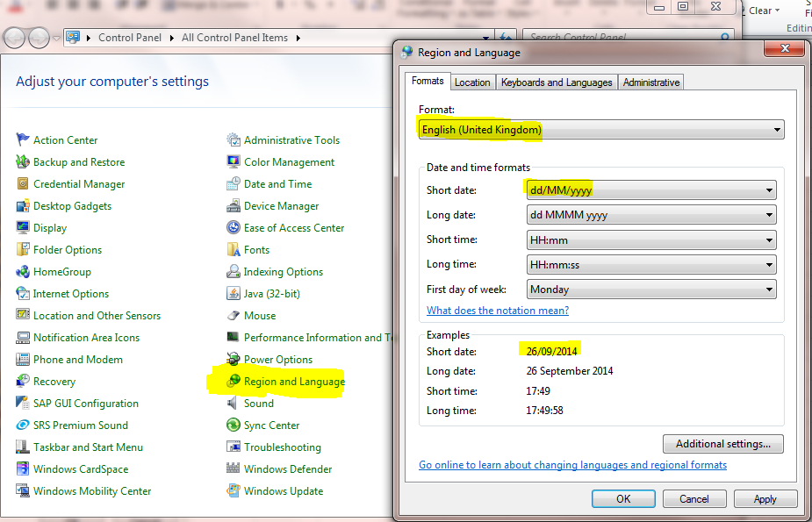Screen dimensions: 812x522
Task: Click the Control Panel breadcrumb in address bar
Action: click(129, 38)
